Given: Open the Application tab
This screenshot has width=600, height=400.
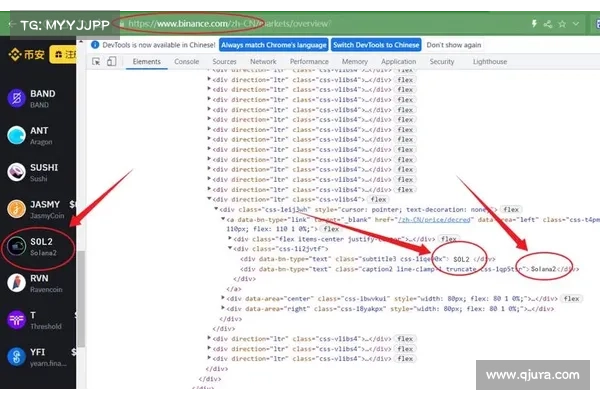Looking at the screenshot, I should click(398, 62).
